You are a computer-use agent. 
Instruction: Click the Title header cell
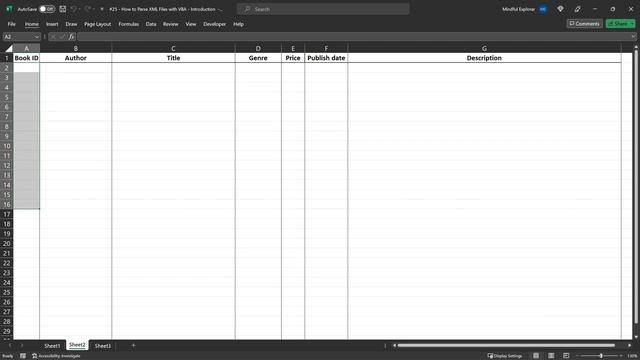point(173,58)
